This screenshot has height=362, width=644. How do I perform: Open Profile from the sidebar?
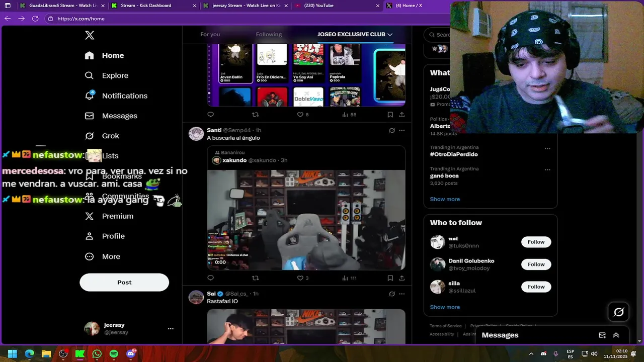pos(105,236)
